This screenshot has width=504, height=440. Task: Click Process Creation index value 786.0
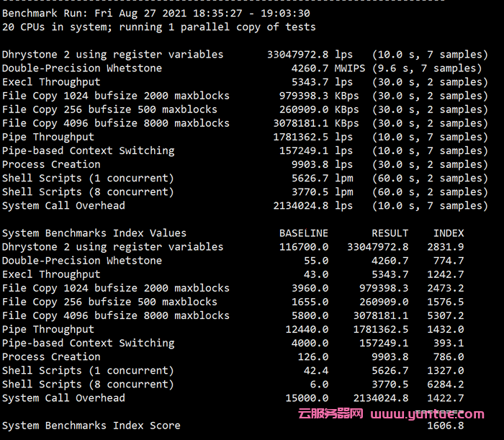click(449, 356)
